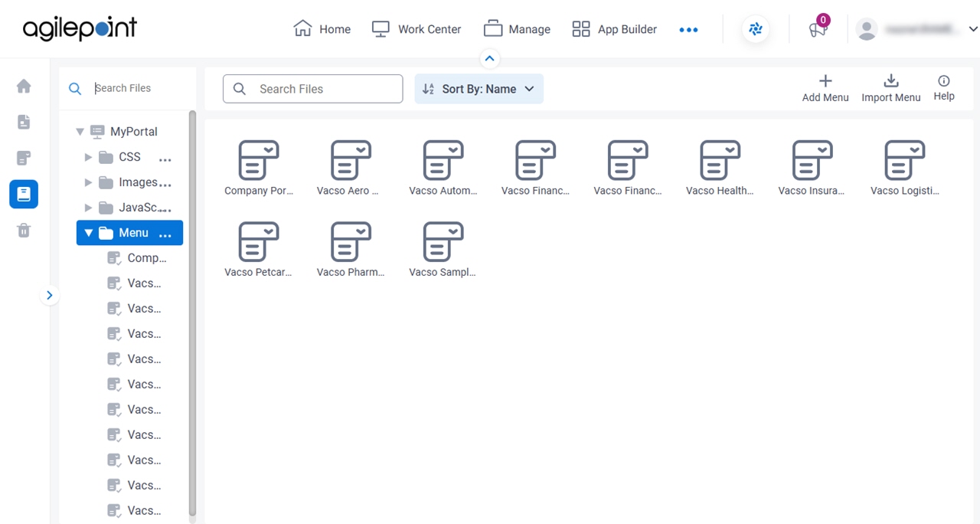Expand the CSS folder arrow
Screen dimensions: 980x524
88,157
